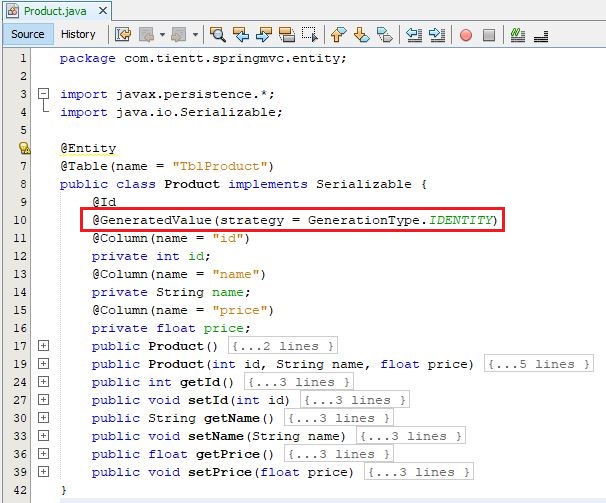
Task: Click the @Entity annotation
Action: pos(88,148)
